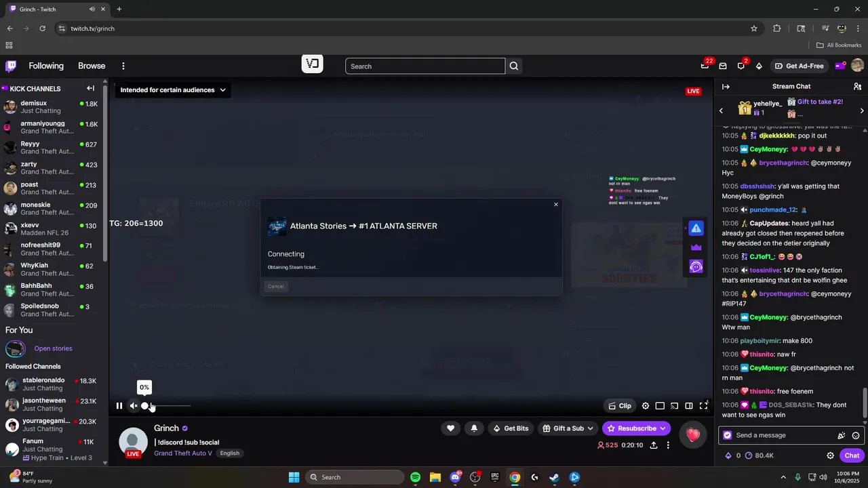
Task: Collapse the Stream Chat panel
Action: 726,87
